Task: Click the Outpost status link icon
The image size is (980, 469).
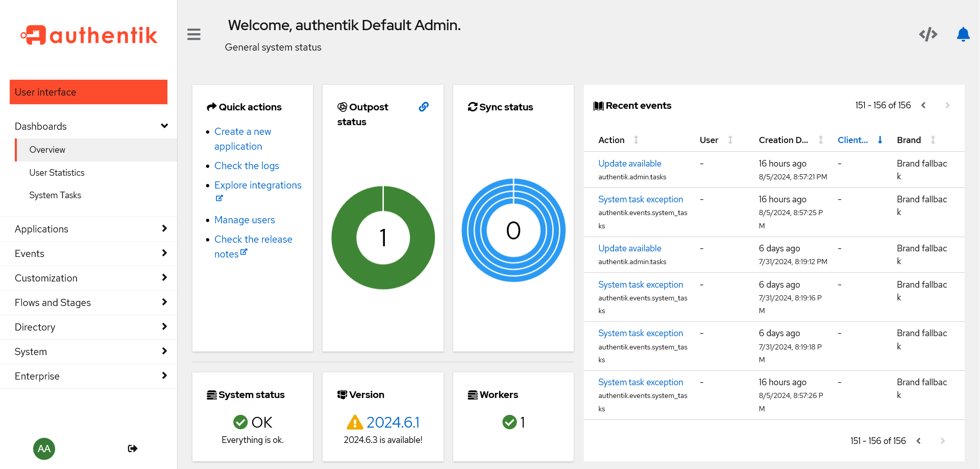Action: [424, 107]
